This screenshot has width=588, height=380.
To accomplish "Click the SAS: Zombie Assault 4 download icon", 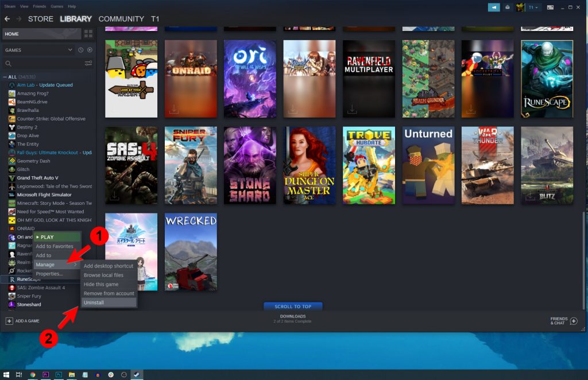I will [x=114, y=196].
